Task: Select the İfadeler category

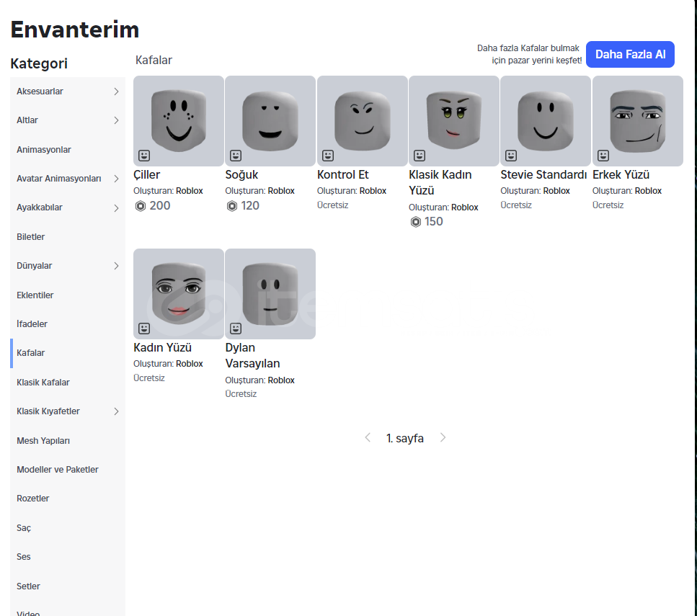Action: point(68,324)
